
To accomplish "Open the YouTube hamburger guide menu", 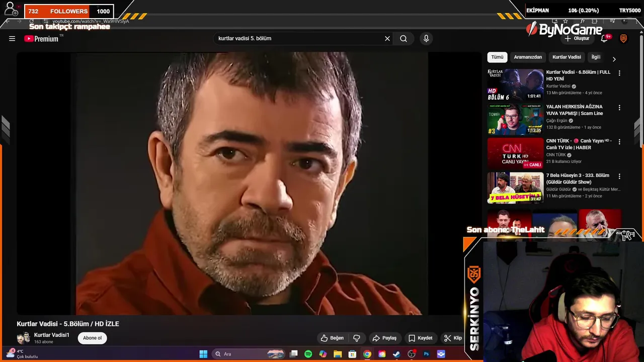I will [x=12, y=39].
